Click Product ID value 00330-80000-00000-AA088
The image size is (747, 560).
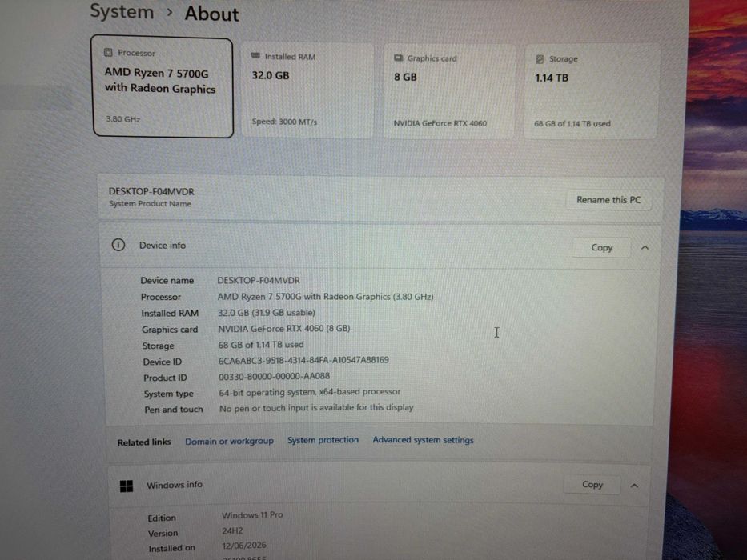pyautogui.click(x=274, y=377)
